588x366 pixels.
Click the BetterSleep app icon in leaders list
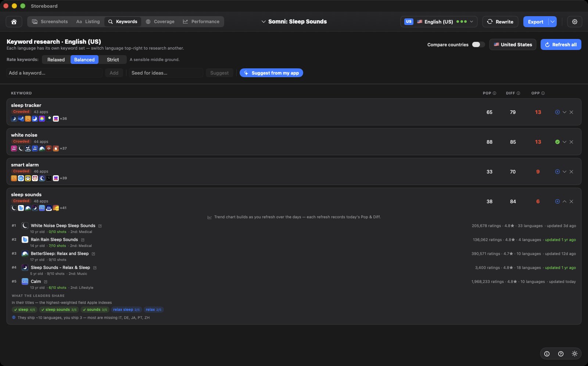(x=25, y=254)
